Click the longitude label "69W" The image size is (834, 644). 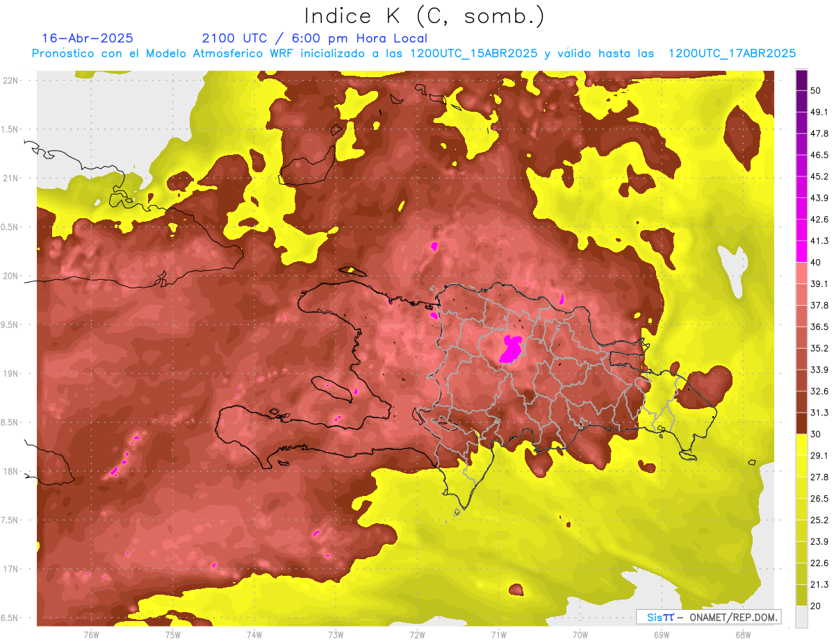pos(662,635)
